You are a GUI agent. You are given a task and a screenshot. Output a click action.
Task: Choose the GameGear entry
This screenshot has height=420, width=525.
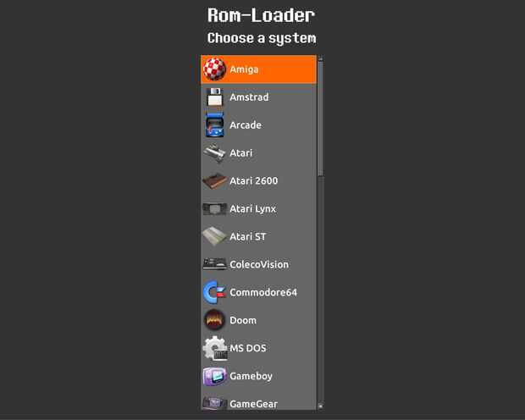[x=258, y=403]
